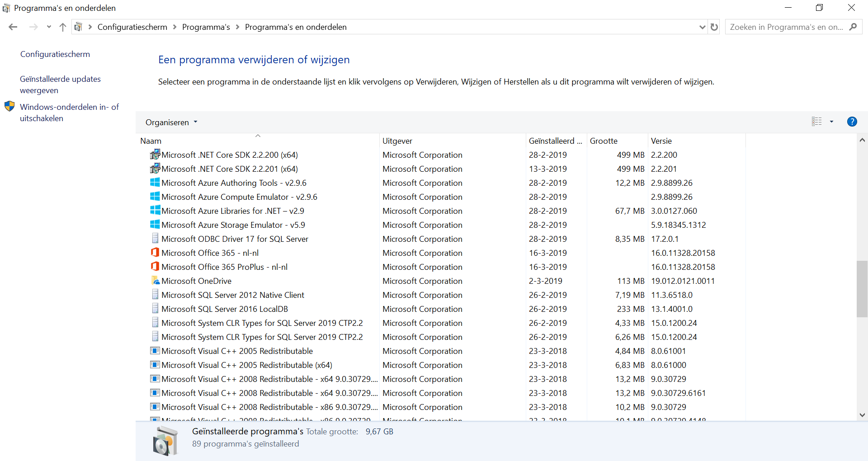Screen dimensions: 868x461
Task: Click the installed programs disc icon
Action: tap(165, 441)
